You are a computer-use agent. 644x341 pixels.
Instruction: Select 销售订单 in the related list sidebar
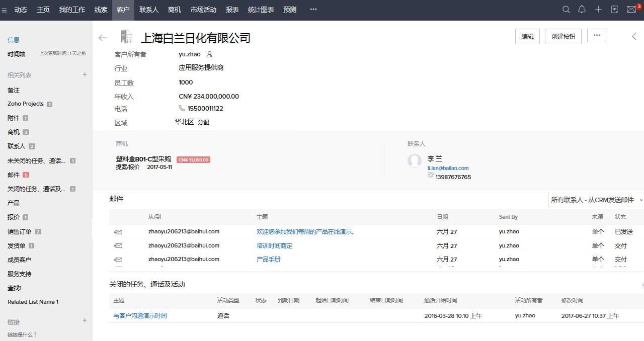pyautogui.click(x=20, y=231)
